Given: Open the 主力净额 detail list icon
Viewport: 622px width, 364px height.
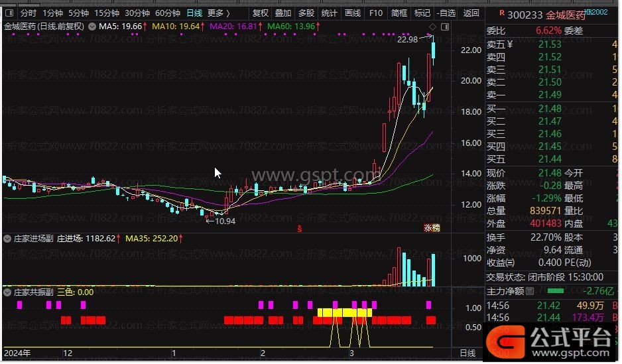Looking at the screenshot, I should coord(530,292).
